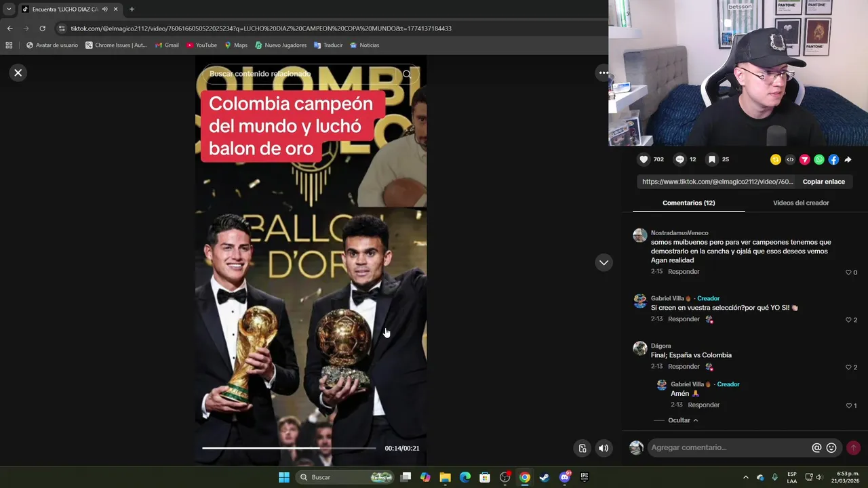Go back in Chrome

(x=9, y=28)
